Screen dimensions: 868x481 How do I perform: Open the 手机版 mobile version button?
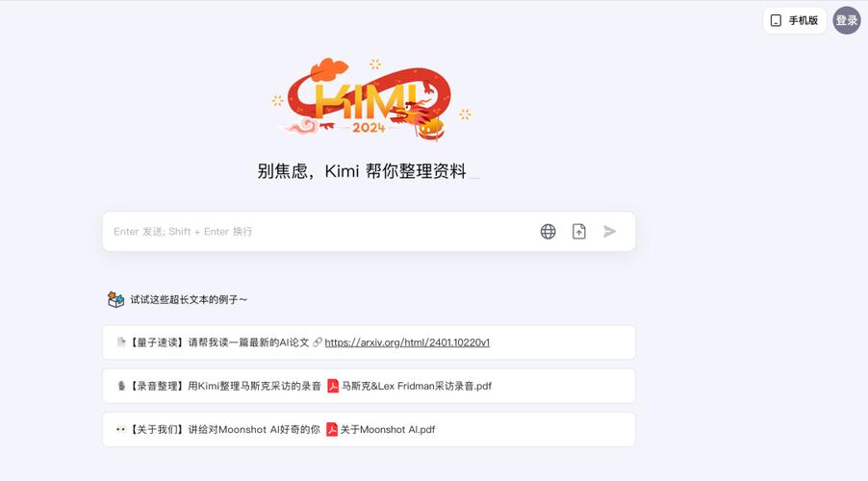point(794,20)
